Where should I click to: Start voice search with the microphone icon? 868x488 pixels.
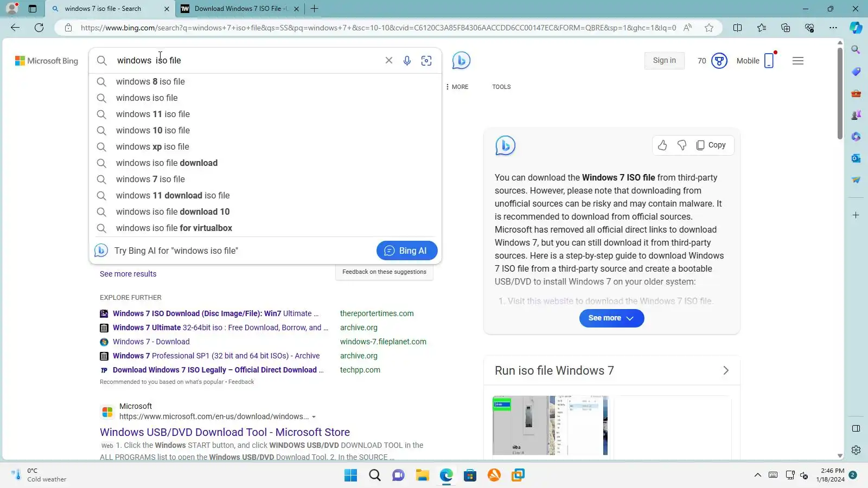click(407, 61)
